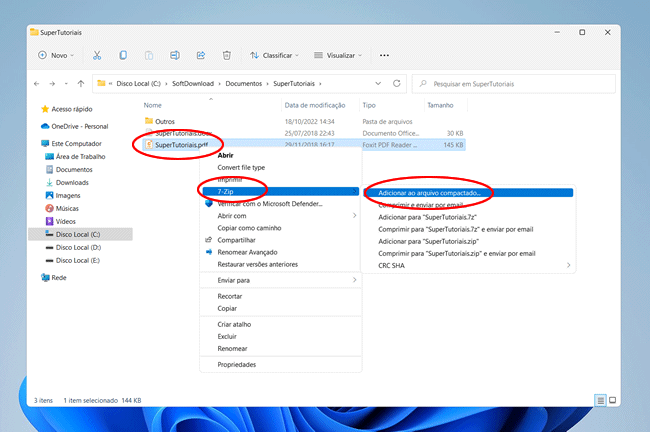Viewport: 650px width, 432px height.
Task: Open the Visualizar view dropdown
Action: pyautogui.click(x=338, y=55)
